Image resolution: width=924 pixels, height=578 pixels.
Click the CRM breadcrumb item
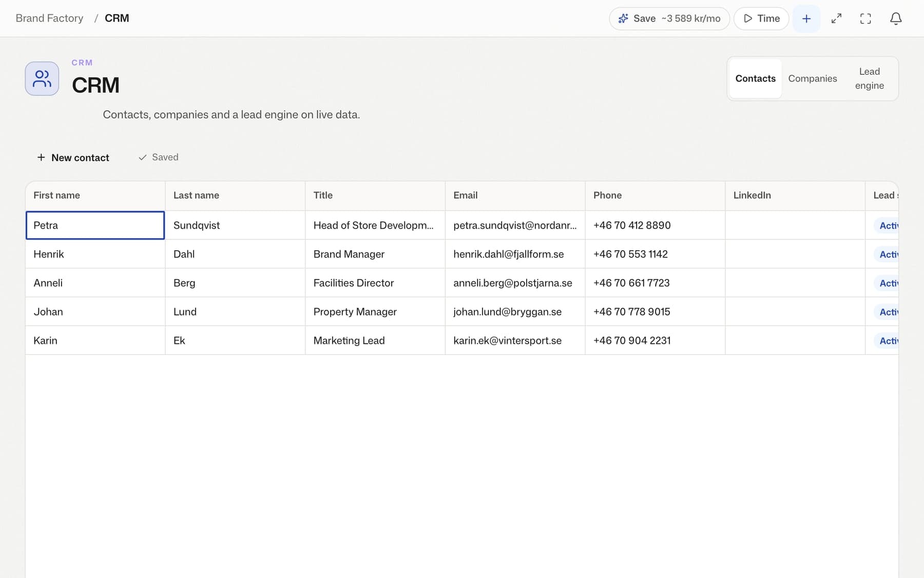pyautogui.click(x=117, y=18)
